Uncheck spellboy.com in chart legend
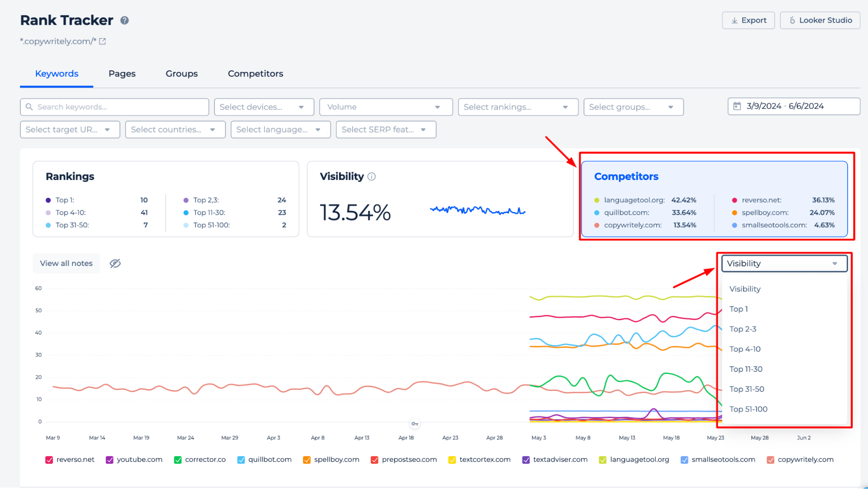868x489 pixels. pyautogui.click(x=307, y=460)
